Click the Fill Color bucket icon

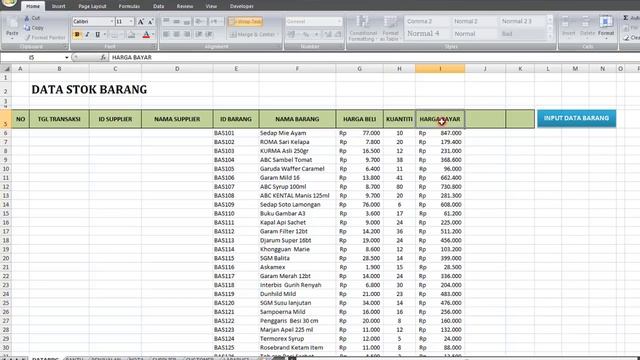pyautogui.click(x=131, y=35)
